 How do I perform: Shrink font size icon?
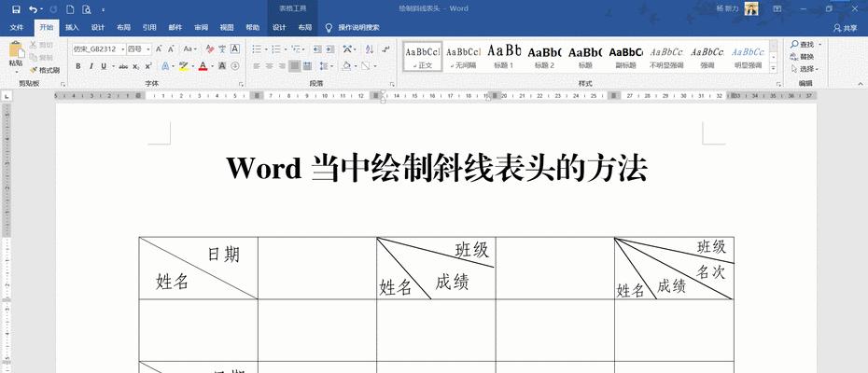[171, 49]
